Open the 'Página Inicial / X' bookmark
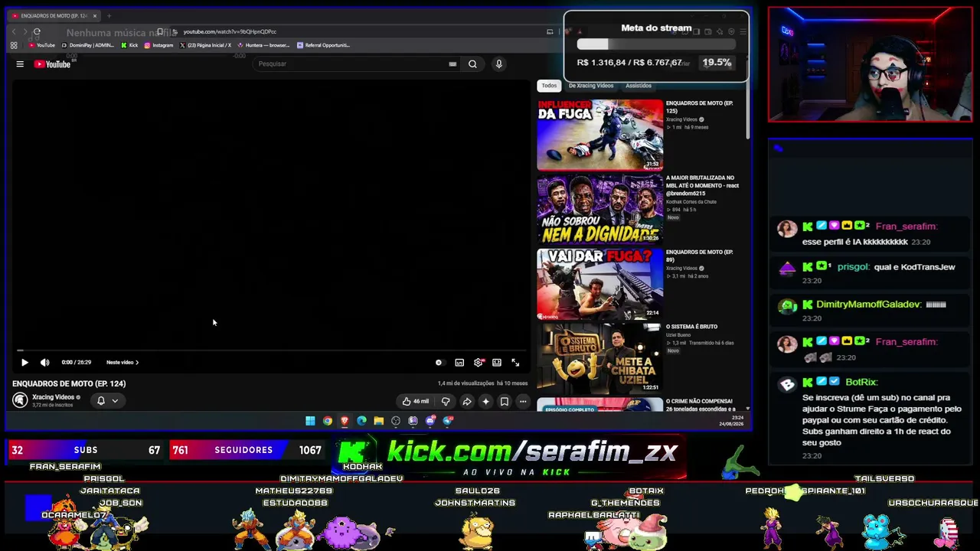Screen dimensions: 980x551 [205, 45]
